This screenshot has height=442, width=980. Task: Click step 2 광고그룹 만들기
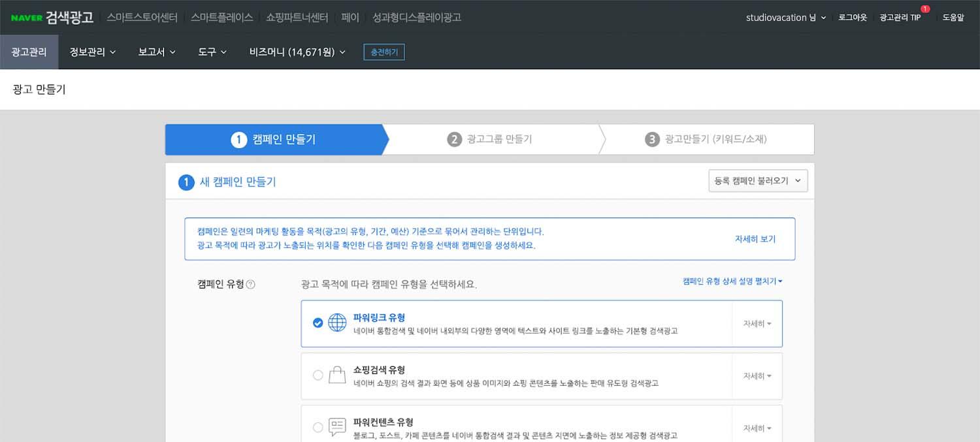tap(490, 139)
